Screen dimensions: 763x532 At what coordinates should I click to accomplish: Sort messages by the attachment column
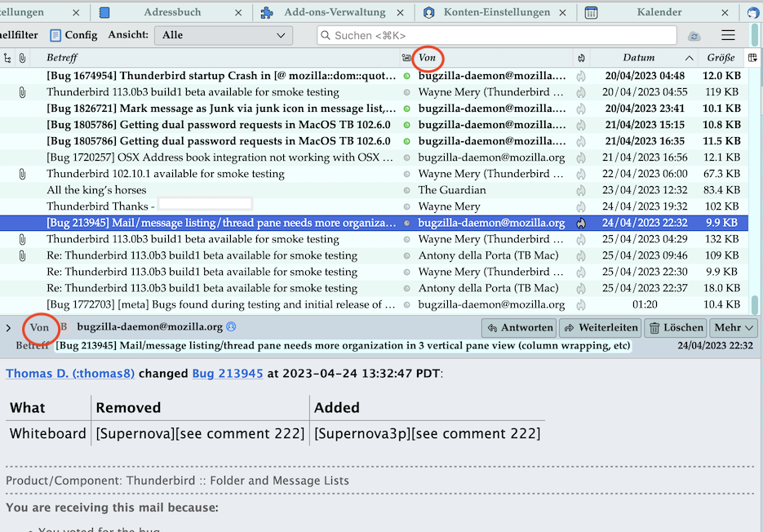(x=22, y=58)
